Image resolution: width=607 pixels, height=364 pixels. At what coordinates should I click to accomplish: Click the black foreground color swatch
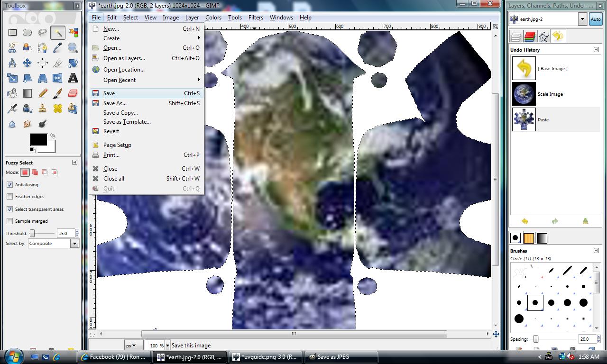(x=38, y=139)
